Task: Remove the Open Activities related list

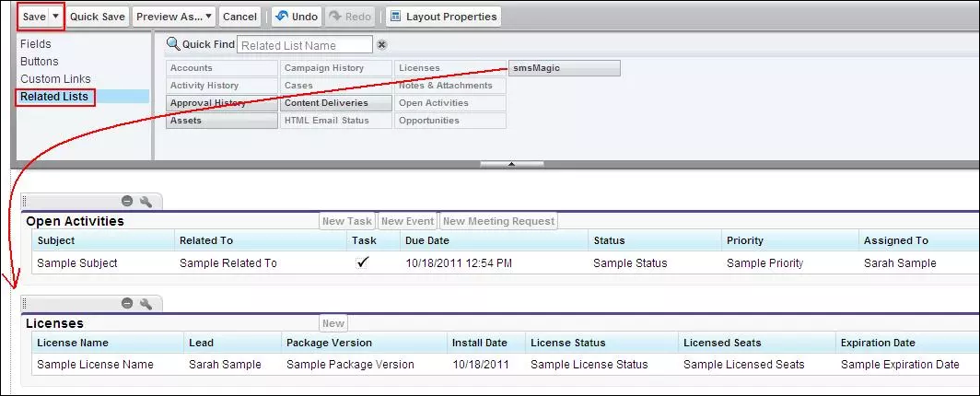Action: pos(127,201)
